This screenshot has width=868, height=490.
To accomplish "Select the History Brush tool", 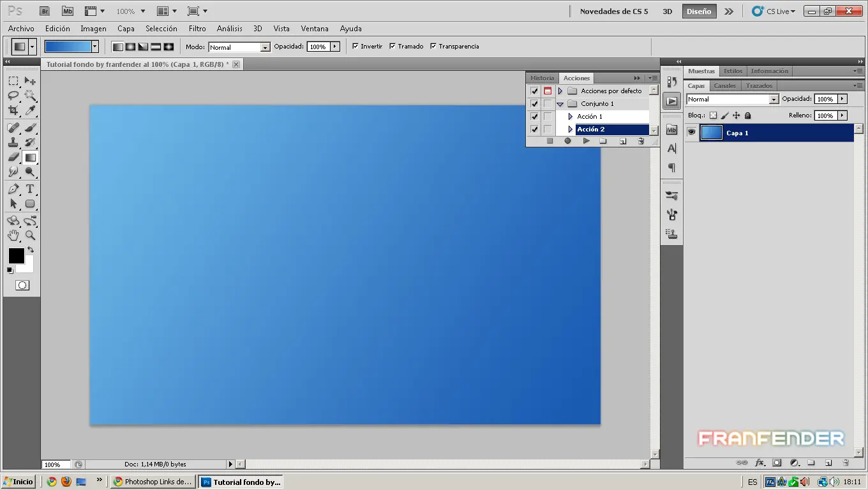I will tap(30, 142).
